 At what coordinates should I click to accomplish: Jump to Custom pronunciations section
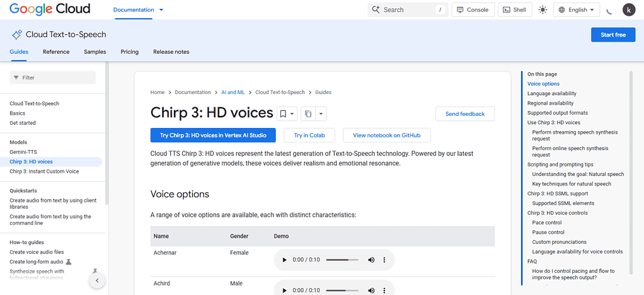560,242
